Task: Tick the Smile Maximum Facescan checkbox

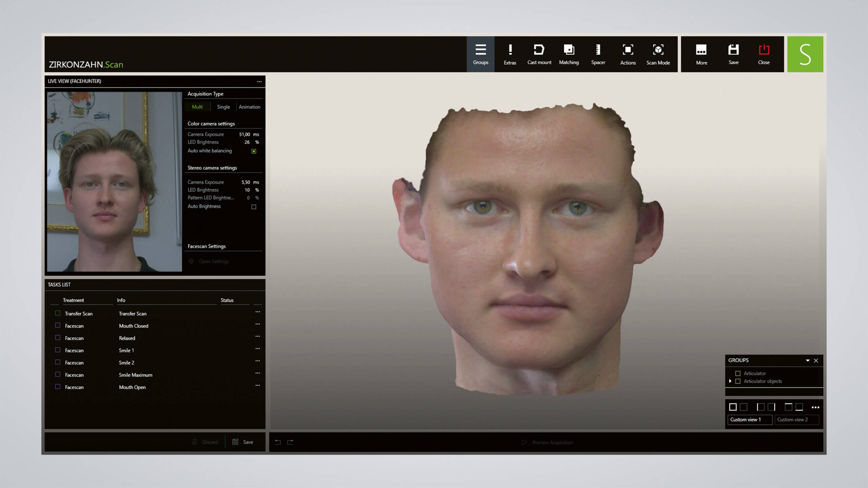Action: tap(58, 374)
